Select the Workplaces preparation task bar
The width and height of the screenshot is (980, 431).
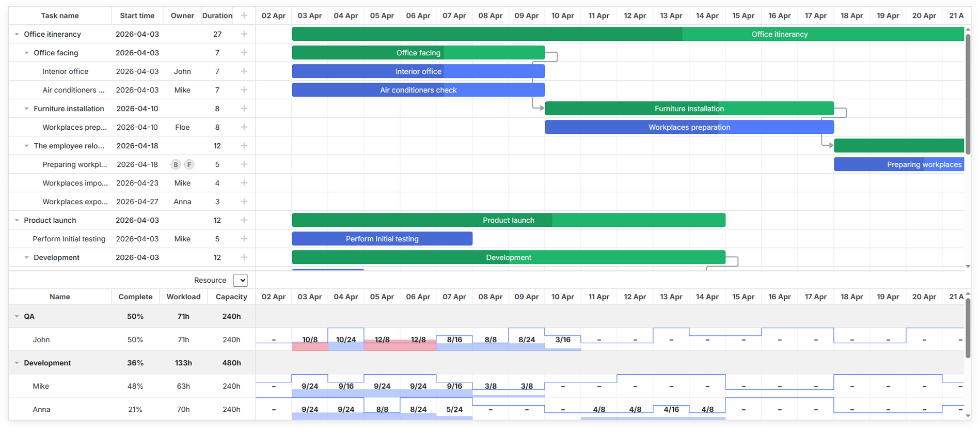pos(689,127)
